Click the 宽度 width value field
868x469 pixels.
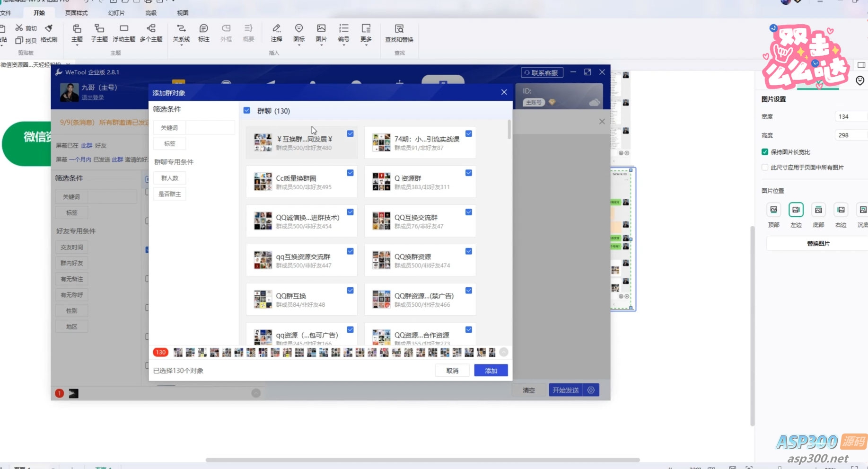[x=851, y=116]
